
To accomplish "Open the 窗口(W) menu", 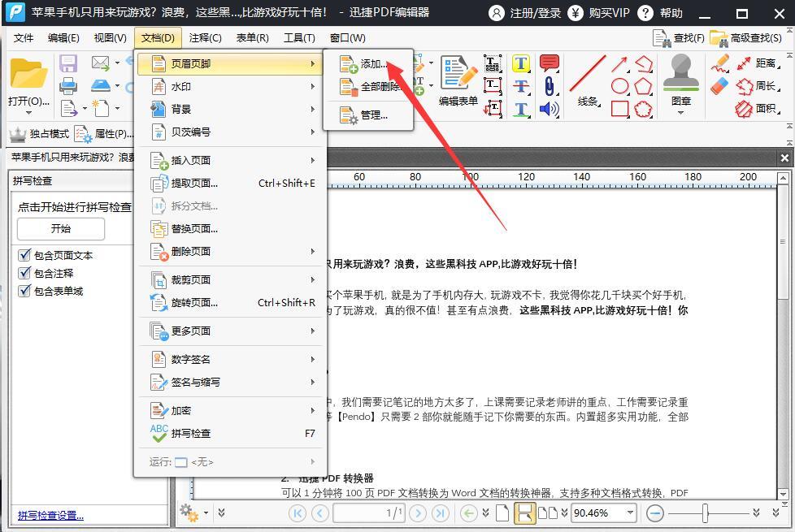I will pos(347,38).
